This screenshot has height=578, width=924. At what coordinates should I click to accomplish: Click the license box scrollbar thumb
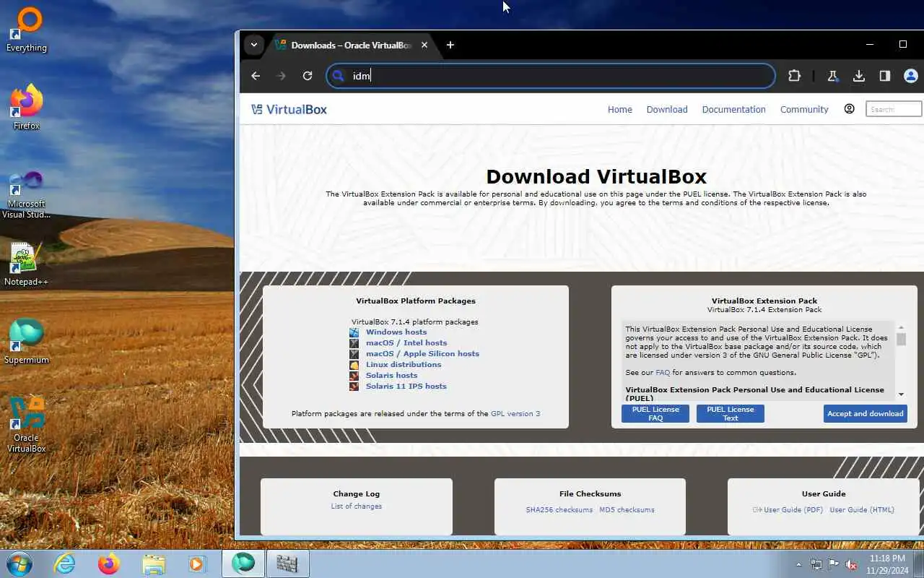901,340
